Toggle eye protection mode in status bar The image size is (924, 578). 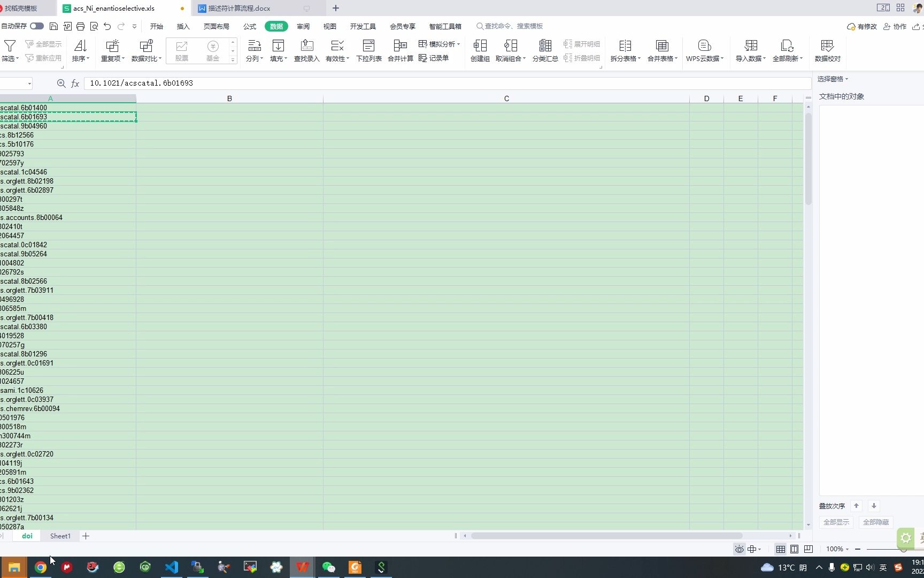(739, 549)
